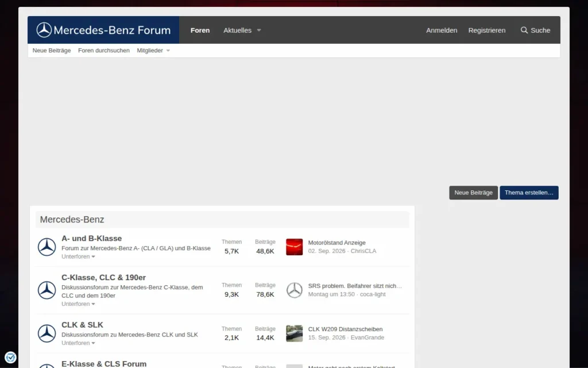Expand Unterforen under A- und B-Klasse
This screenshot has width=588, height=368.
pyautogui.click(x=78, y=256)
